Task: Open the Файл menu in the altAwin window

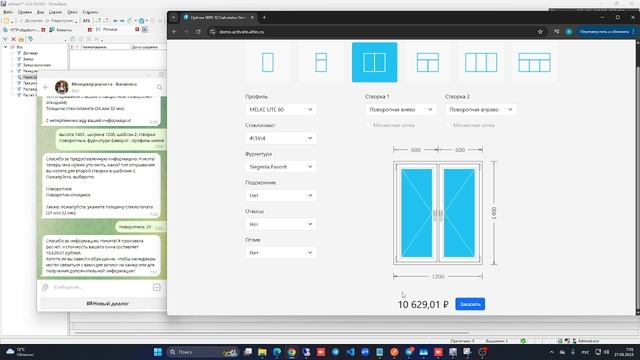Action: tap(8, 12)
